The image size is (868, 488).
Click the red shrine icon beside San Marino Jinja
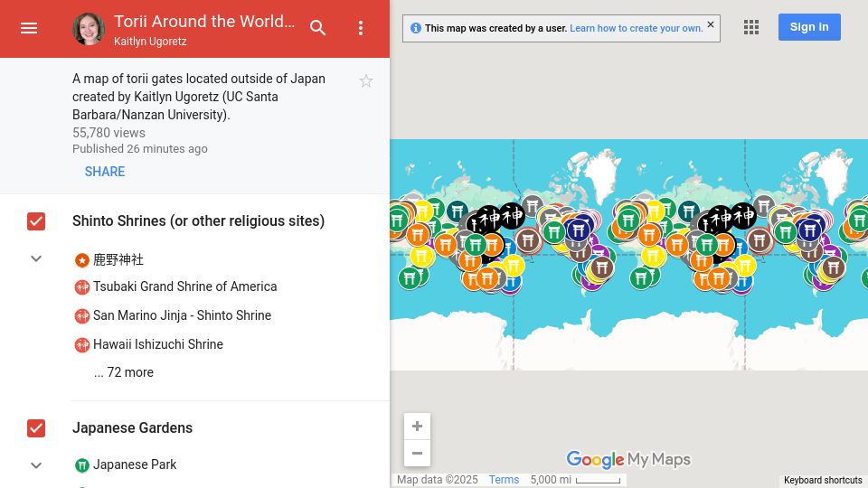pos(82,316)
